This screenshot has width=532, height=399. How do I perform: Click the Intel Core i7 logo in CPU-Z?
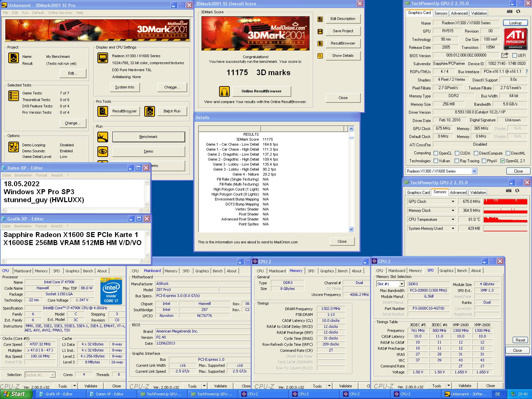coord(111,291)
